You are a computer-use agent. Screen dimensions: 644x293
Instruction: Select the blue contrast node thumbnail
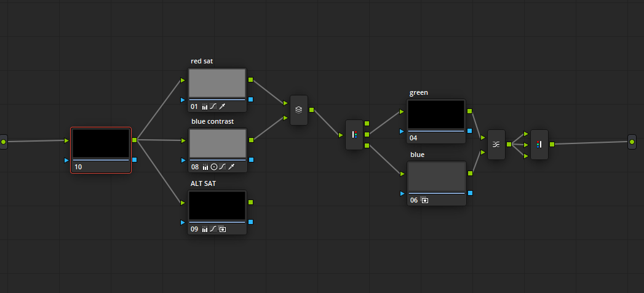[x=218, y=143]
